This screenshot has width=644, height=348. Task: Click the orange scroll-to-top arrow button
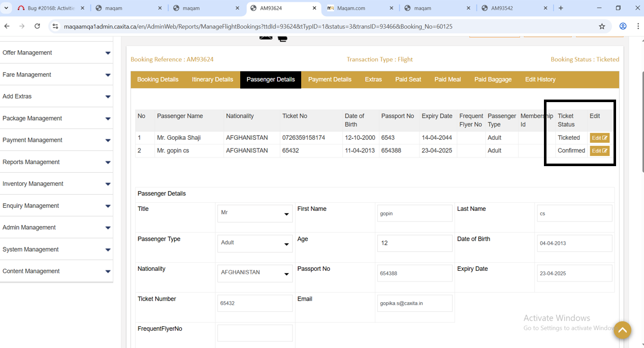pos(622,330)
